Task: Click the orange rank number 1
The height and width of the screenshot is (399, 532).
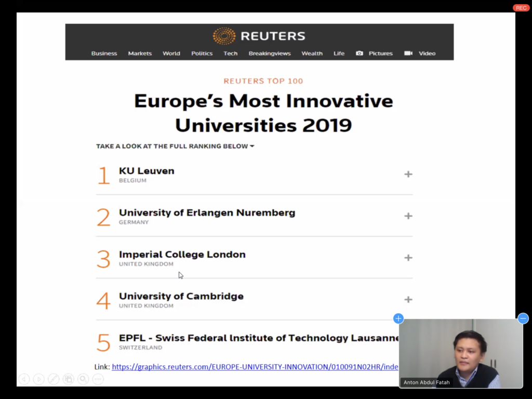Action: (104, 176)
